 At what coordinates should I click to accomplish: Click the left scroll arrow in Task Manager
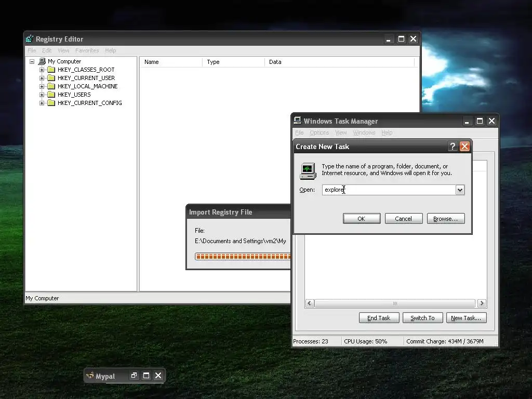click(x=310, y=303)
